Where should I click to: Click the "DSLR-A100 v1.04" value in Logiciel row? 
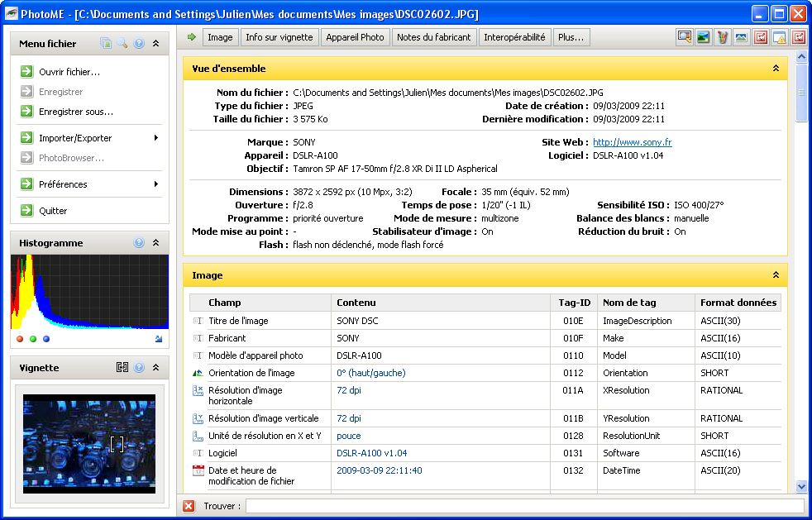click(x=372, y=453)
